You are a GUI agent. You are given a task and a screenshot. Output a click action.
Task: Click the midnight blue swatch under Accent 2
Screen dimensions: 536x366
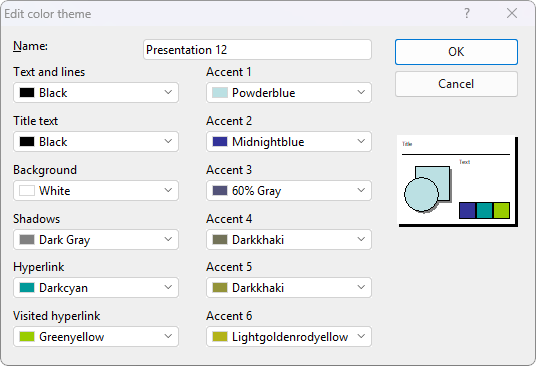220,141
